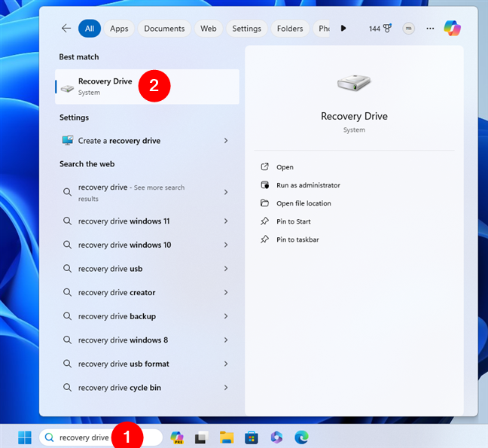Screen dimensions: 488x448
Task: Open 'recovery drive - See more search results'
Action: [x=145, y=192]
